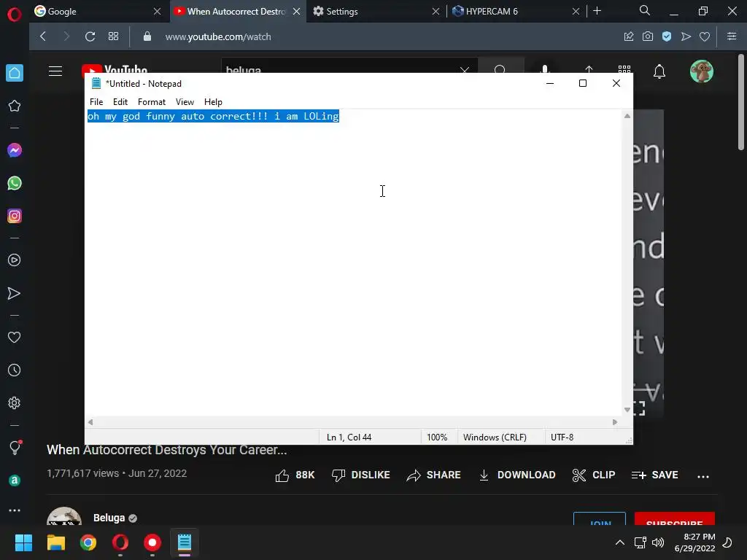
Task: Open Beluga channel link
Action: (x=109, y=518)
